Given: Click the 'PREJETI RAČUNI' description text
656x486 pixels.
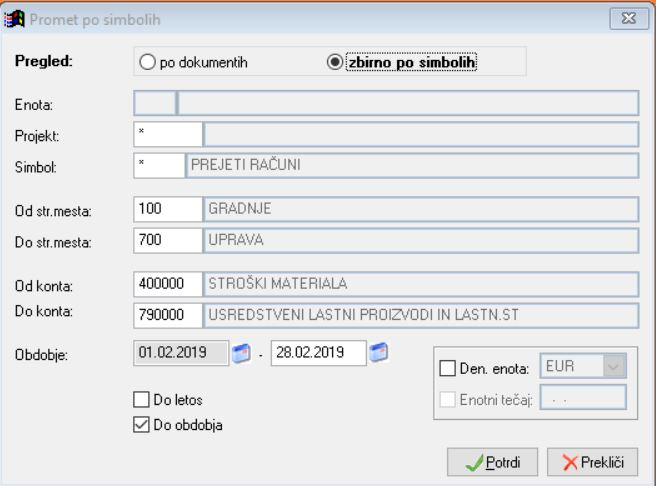Looking at the screenshot, I should [246, 165].
